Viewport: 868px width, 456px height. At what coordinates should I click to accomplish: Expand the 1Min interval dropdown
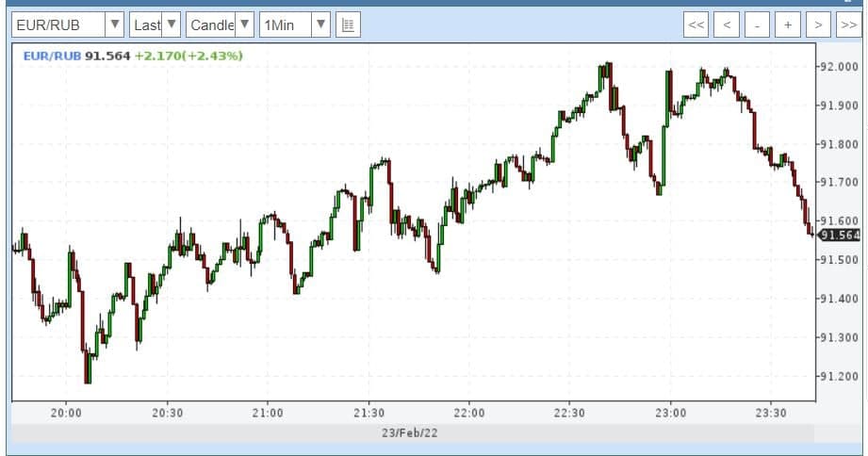pos(295,25)
